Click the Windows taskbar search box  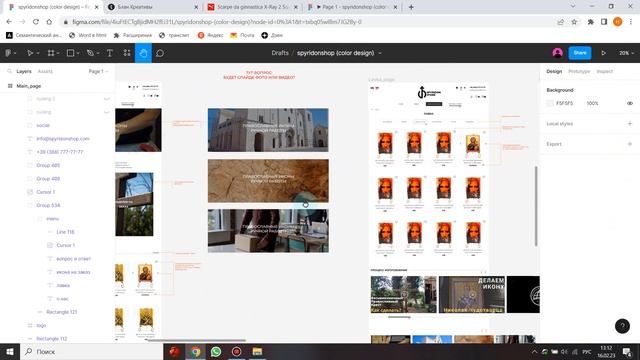click(92, 351)
